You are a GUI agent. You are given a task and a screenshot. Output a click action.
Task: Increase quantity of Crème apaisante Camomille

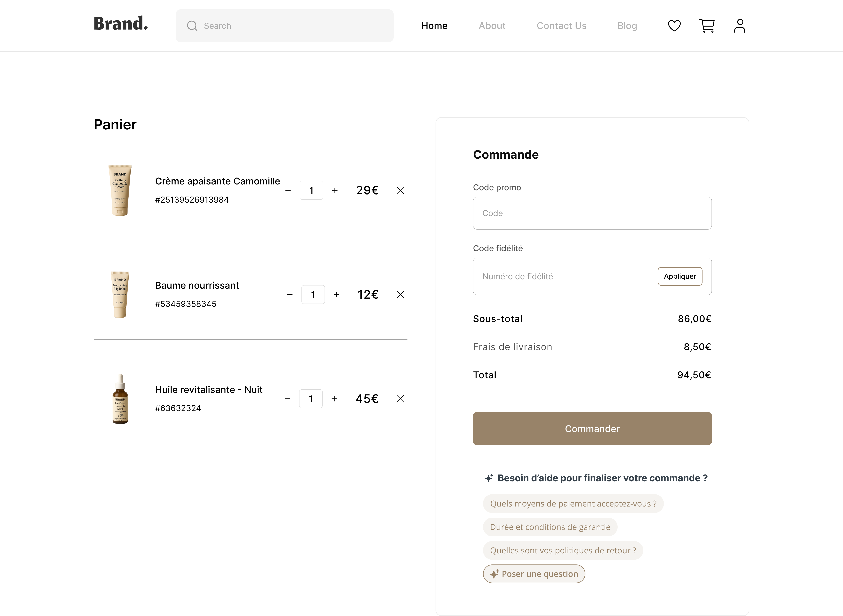(x=335, y=190)
